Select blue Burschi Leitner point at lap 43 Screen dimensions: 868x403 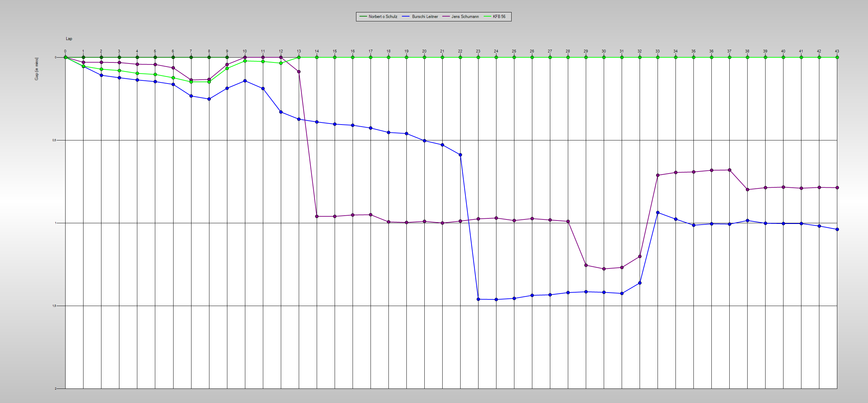837,229
